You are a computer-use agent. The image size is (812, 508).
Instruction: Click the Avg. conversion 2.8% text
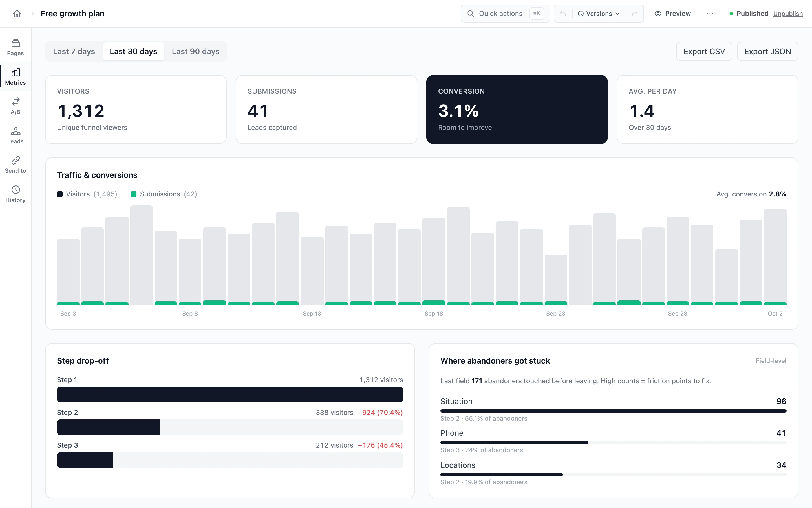click(x=751, y=194)
